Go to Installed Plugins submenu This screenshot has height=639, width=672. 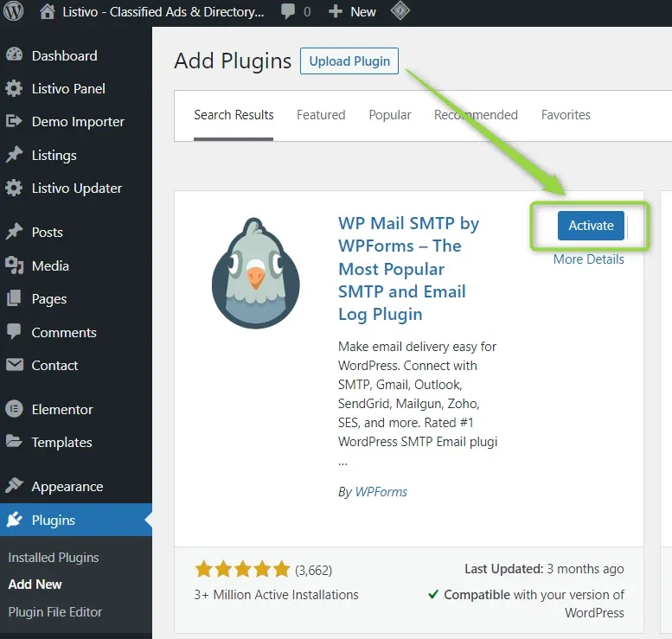pos(54,557)
